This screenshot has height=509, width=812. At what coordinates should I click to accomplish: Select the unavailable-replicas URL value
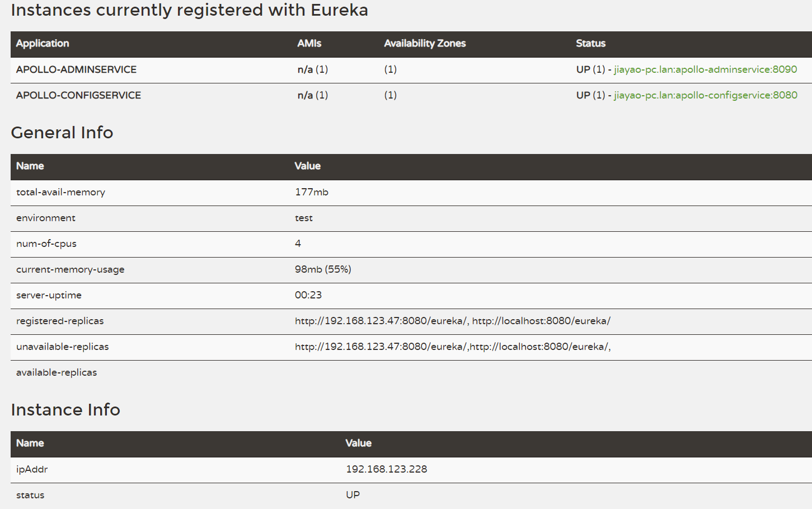click(452, 347)
